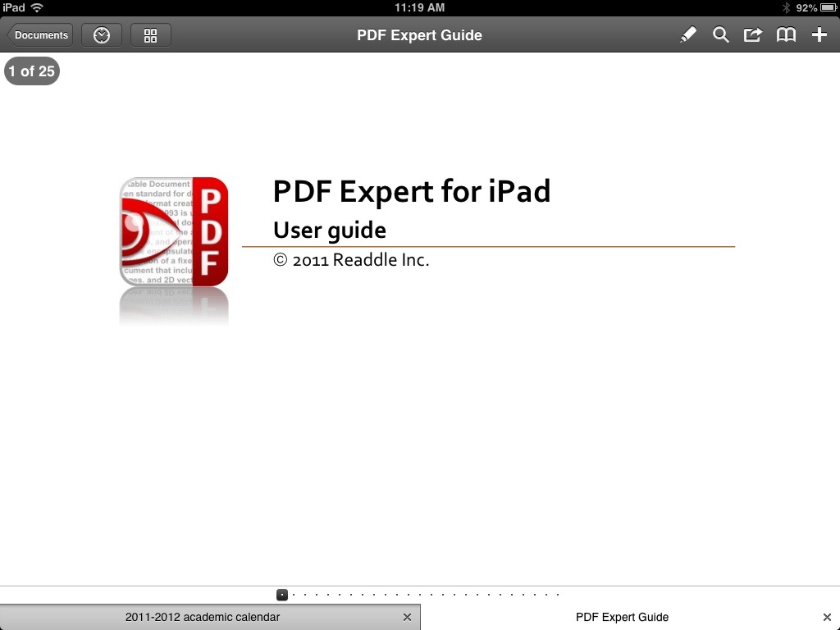Add a new document tab with the plus icon
Viewport: 840px width, 630px height.
[x=819, y=34]
